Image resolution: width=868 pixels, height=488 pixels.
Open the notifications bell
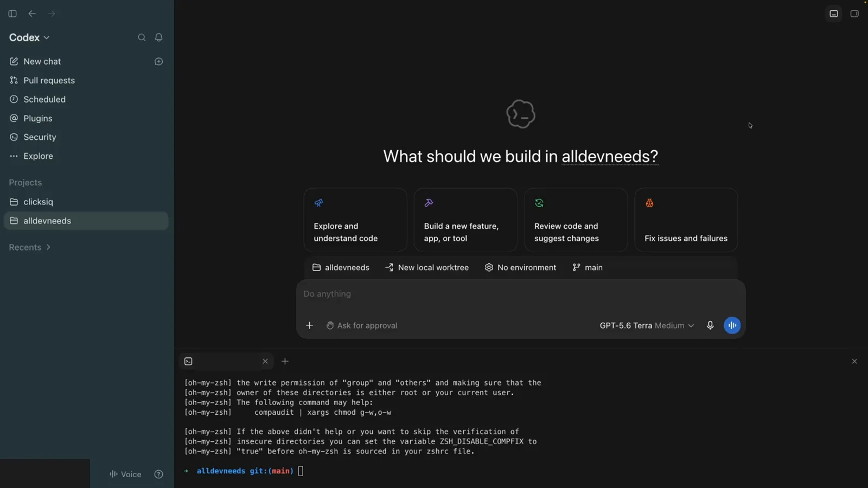coord(159,37)
